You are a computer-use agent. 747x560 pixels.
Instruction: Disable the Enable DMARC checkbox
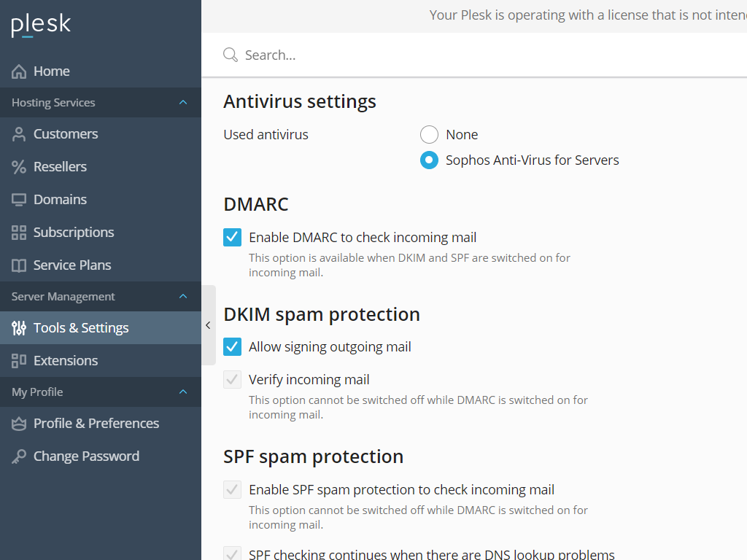(x=233, y=237)
